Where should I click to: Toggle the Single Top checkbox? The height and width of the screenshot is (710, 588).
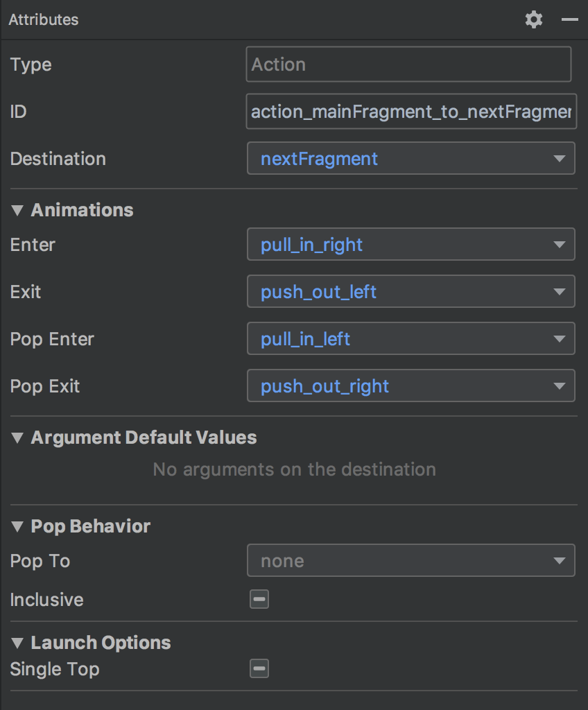pyautogui.click(x=259, y=668)
